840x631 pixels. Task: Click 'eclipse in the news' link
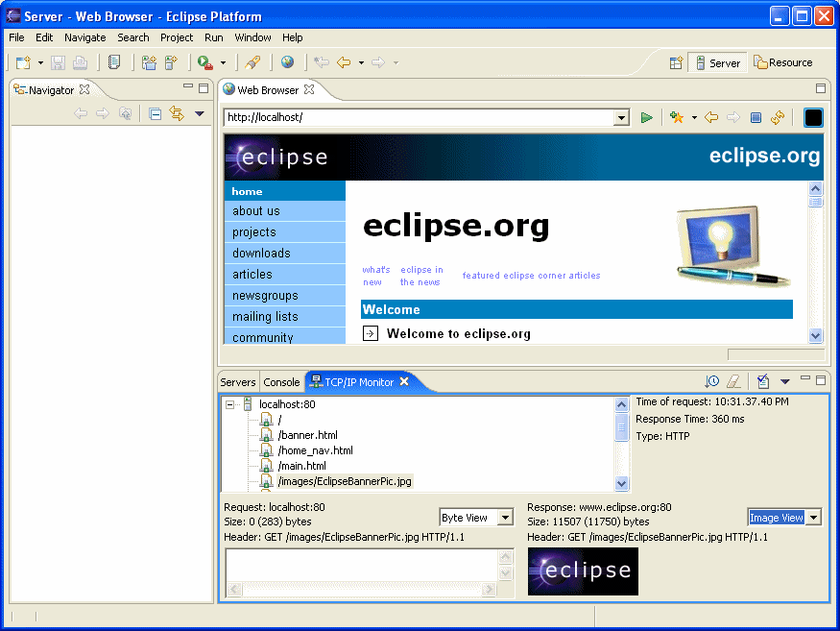click(x=421, y=276)
